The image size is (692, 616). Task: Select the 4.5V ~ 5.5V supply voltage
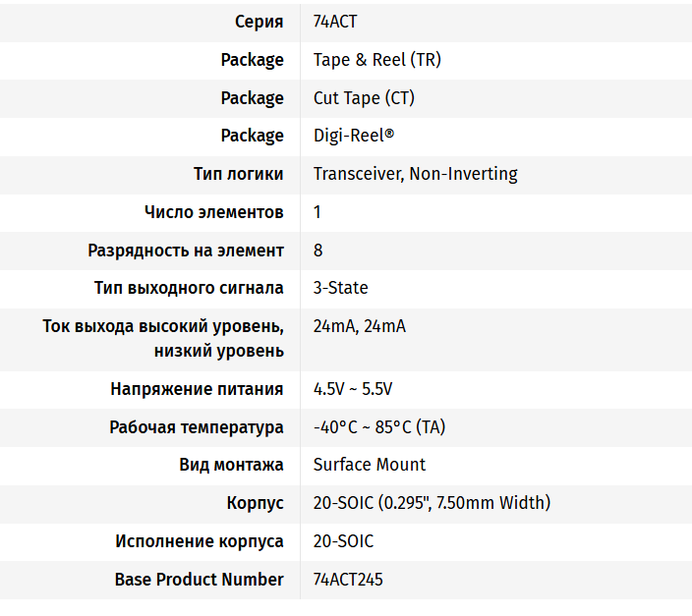[352, 389]
